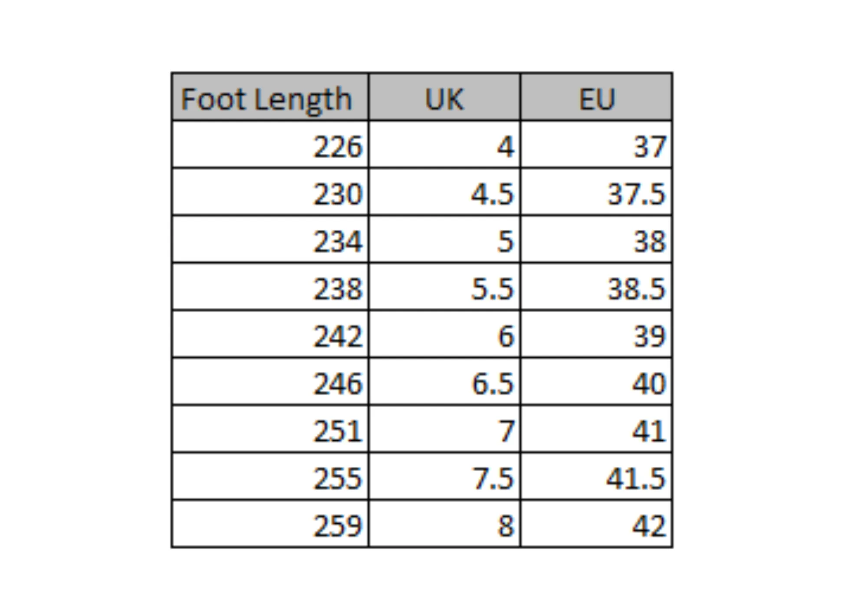Click the EU size 42 cell
The image size is (868, 614).
[x=596, y=524]
